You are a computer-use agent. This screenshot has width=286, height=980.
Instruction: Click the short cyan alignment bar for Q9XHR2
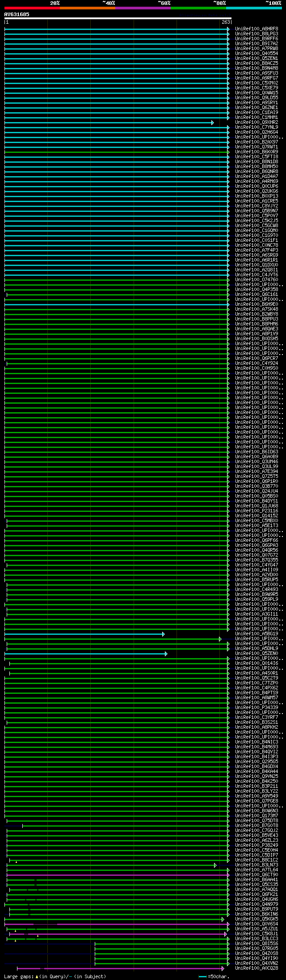pos(109,122)
